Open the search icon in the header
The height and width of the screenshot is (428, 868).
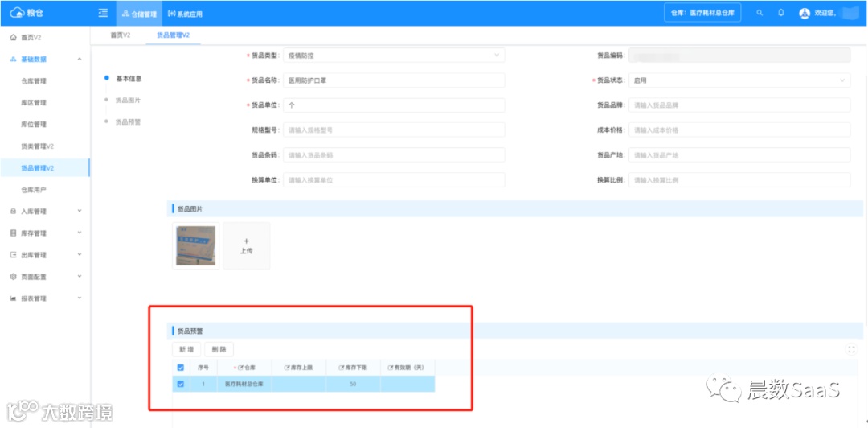pos(759,14)
